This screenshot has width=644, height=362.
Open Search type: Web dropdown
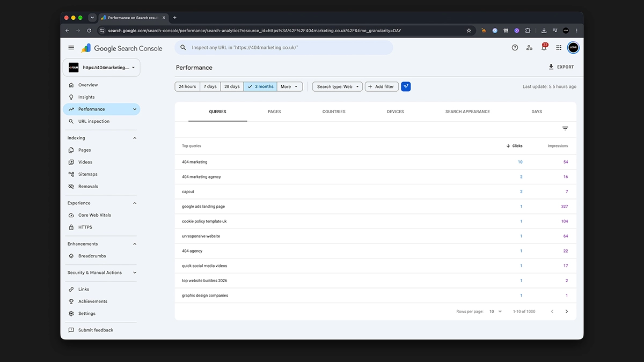(x=338, y=86)
